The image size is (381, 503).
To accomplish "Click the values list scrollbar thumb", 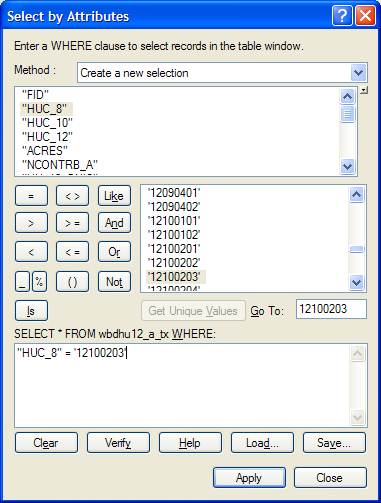I will coord(357,249).
